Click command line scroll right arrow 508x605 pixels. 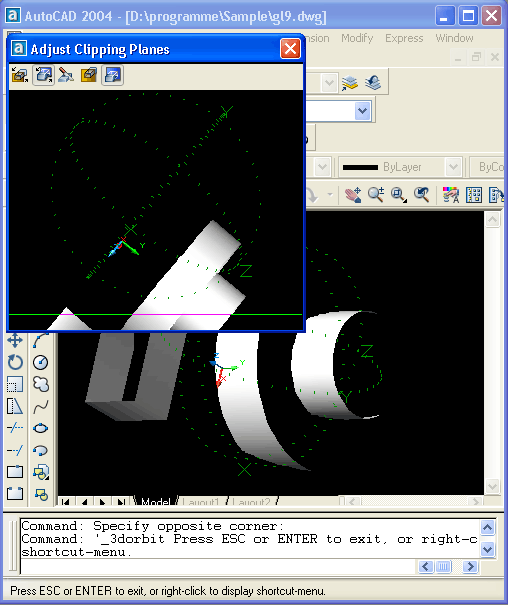coord(470,566)
